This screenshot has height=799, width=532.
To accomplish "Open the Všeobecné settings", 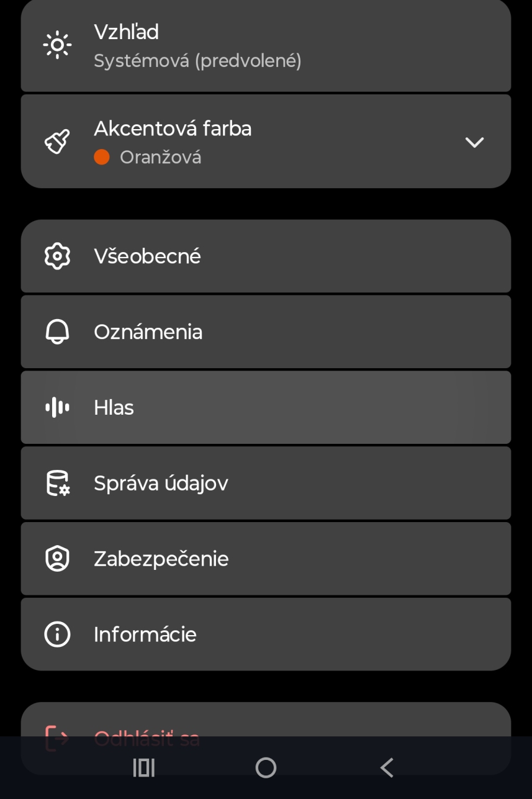I will pyautogui.click(x=266, y=256).
